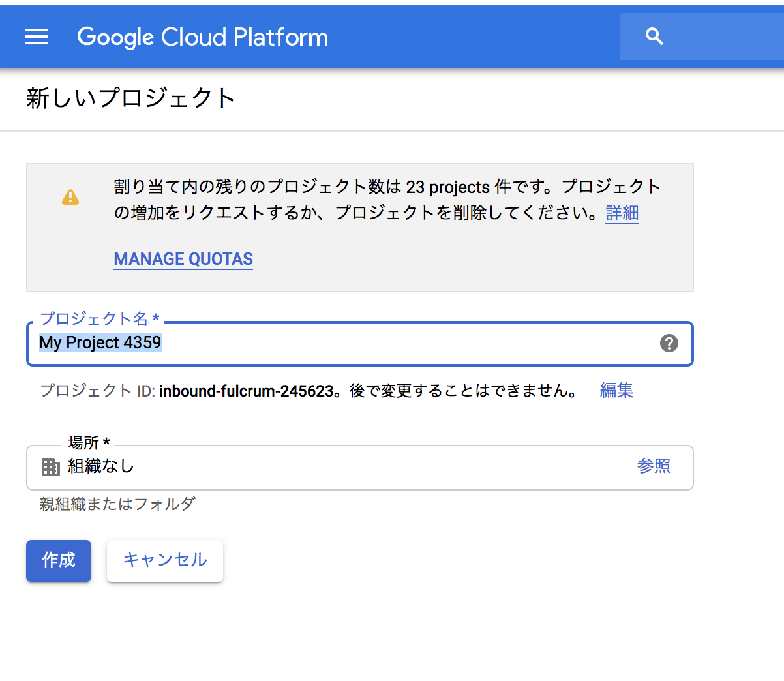This screenshot has height=681, width=784.
Task: Click the 編集 edit icon link
Action: coord(616,389)
